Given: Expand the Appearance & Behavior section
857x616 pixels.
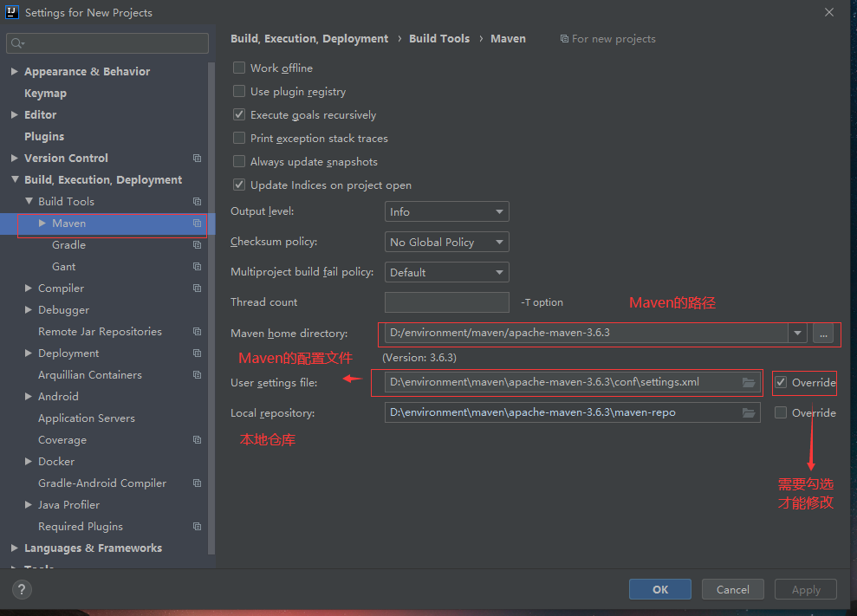Looking at the screenshot, I should point(15,72).
